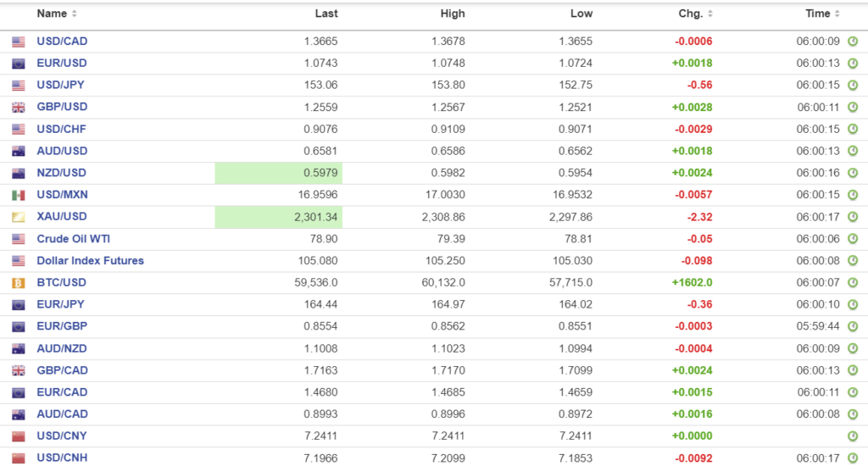Open the EUR/USD pair link
This screenshot has width=868, height=466.
tap(62, 64)
